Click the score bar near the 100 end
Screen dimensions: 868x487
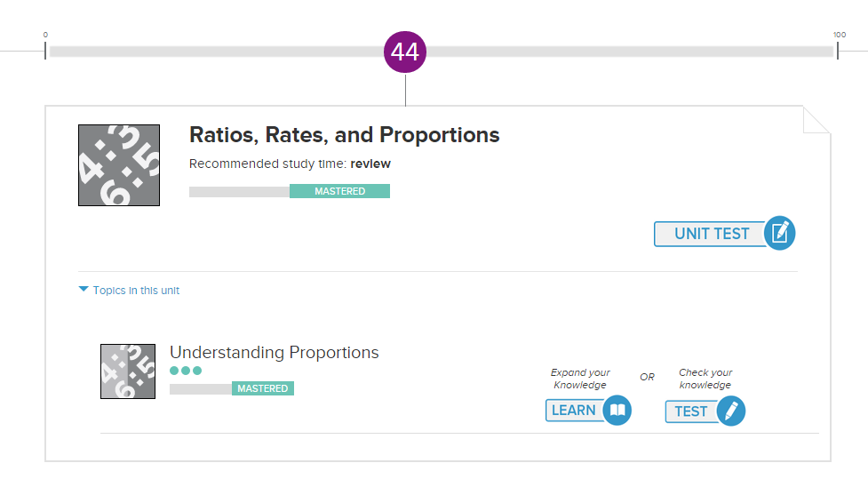point(814,52)
